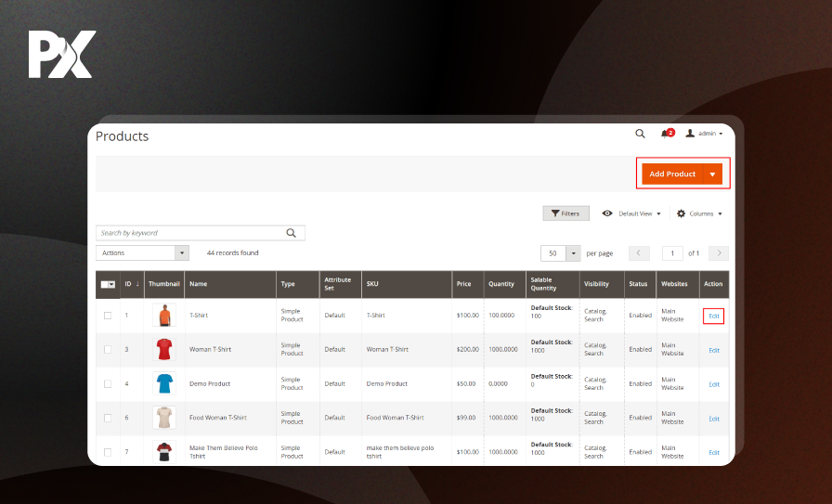The image size is (832, 504).
Task: Sort by the Price column header
Action: 463,284
